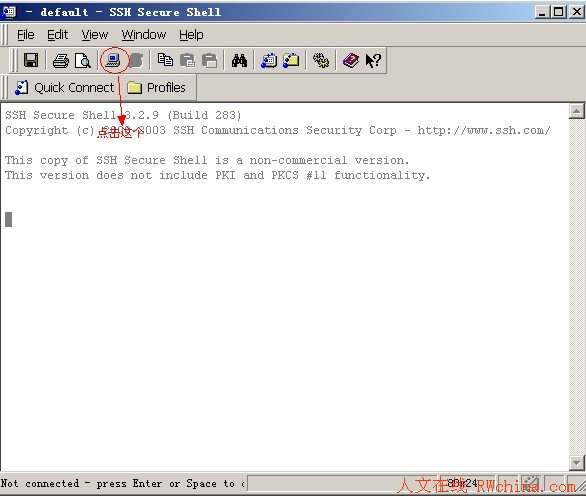The height and width of the screenshot is (496, 586).
Task: Click the greyed Disconnect icon
Action: pos(136,60)
